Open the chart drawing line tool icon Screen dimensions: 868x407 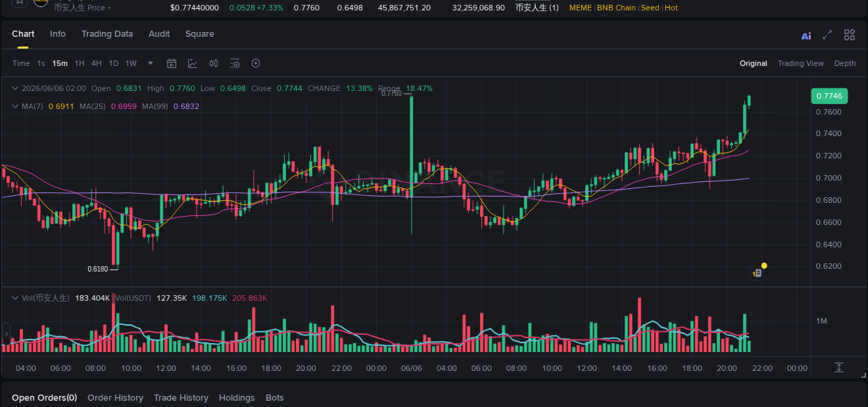click(192, 63)
